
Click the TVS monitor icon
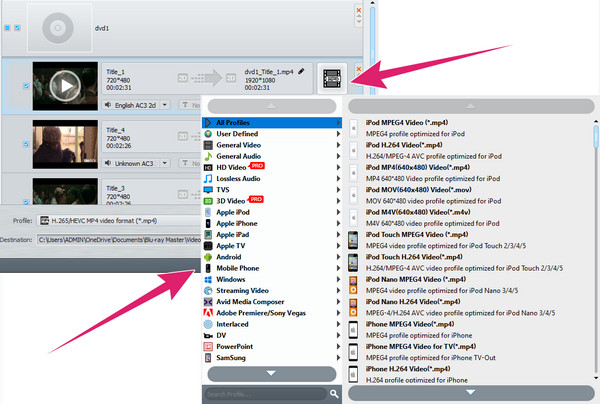[x=208, y=190]
